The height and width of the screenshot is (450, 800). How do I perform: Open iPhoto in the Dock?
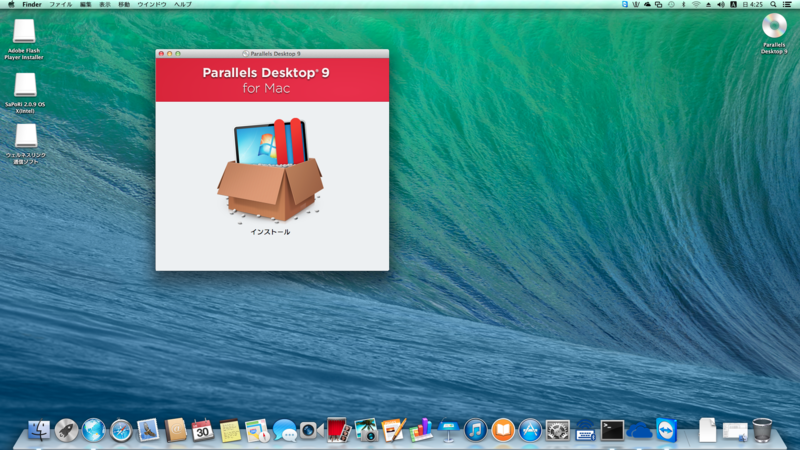366,431
